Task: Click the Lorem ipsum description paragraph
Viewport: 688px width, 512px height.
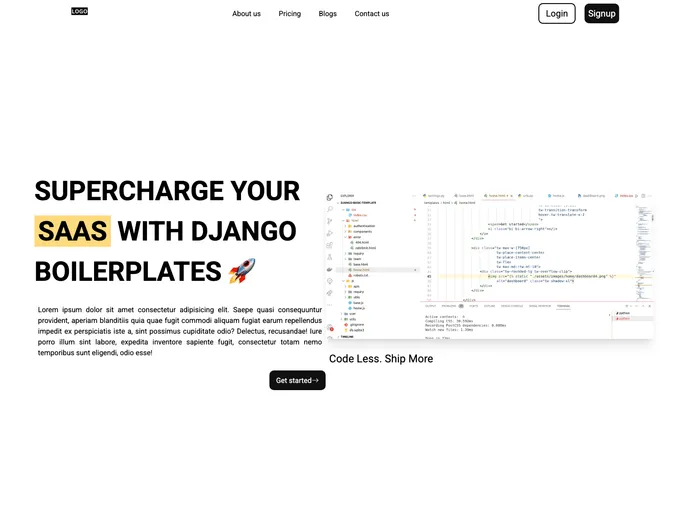Action: click(179, 331)
